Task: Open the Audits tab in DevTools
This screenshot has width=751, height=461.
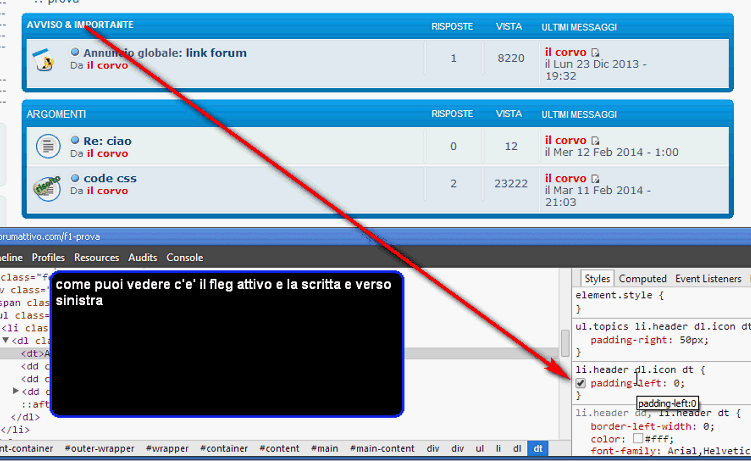Action: point(142,258)
